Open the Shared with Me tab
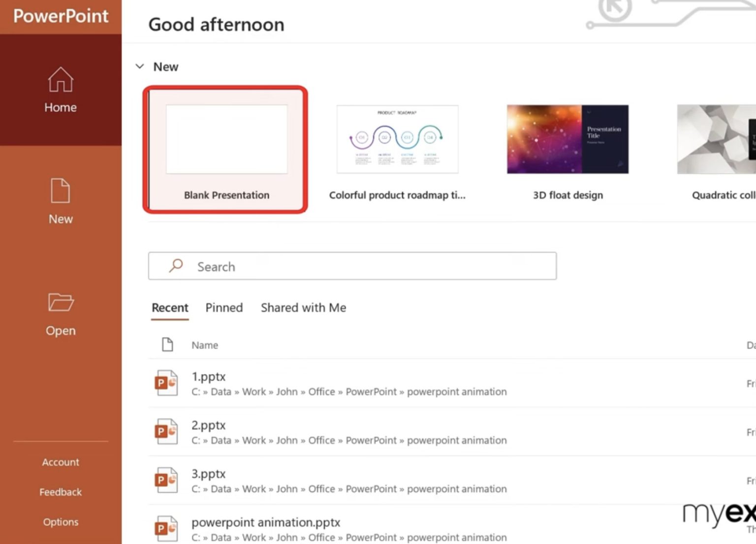Viewport: 756px width, 544px height. click(303, 308)
